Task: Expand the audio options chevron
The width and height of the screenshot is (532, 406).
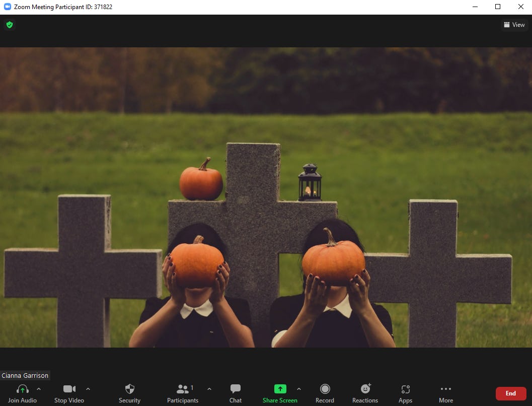Action: (38, 389)
